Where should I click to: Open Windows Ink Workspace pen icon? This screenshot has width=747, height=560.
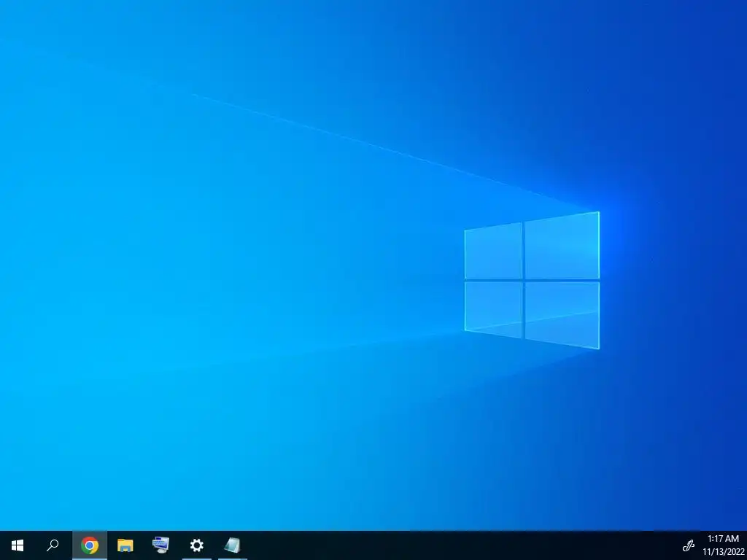688,545
